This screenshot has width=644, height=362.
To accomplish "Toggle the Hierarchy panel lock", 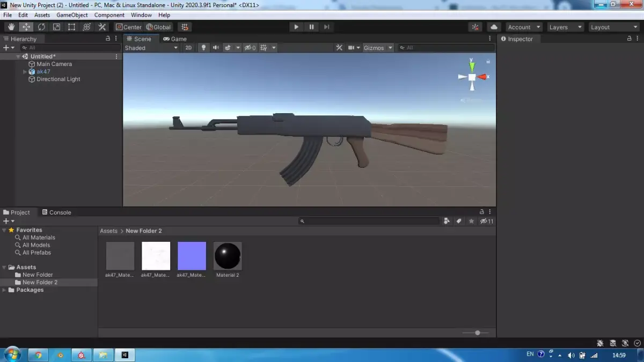I will point(108,39).
